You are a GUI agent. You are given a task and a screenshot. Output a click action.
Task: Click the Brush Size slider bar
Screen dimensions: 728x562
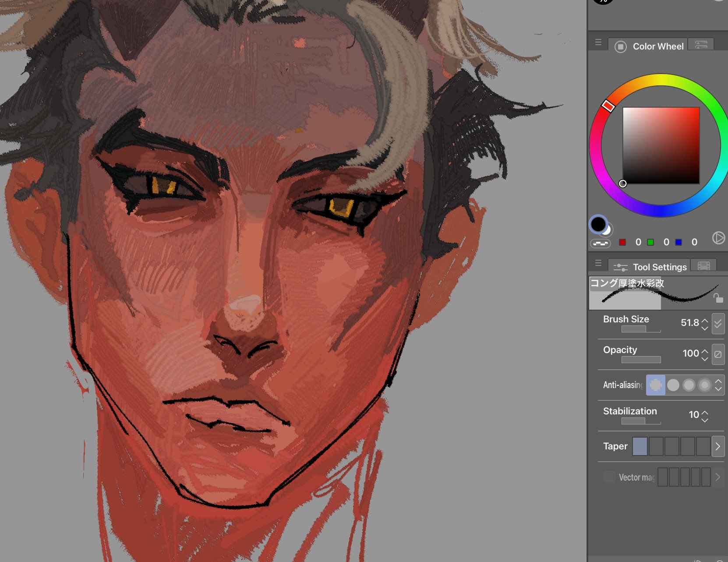[641, 329]
